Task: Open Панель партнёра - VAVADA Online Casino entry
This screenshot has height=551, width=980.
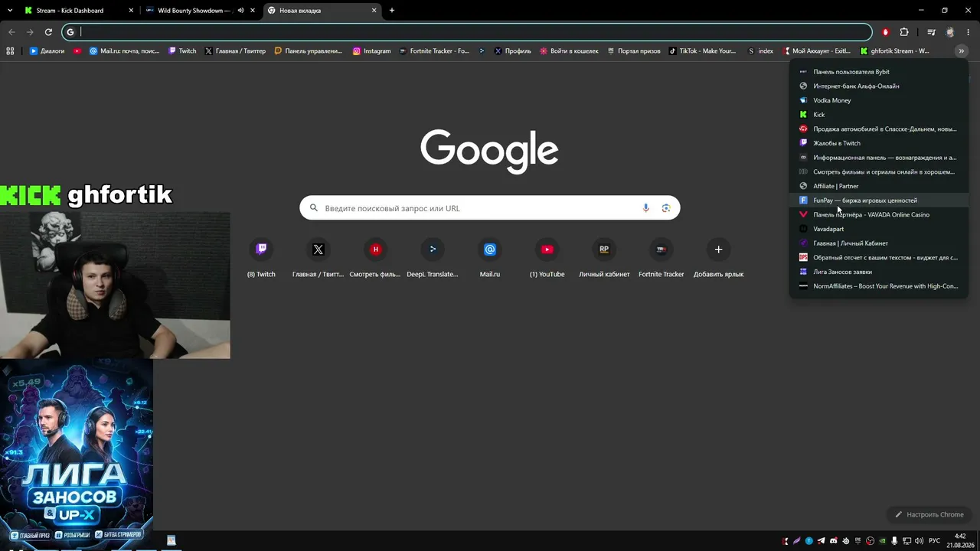Action: pos(879,215)
